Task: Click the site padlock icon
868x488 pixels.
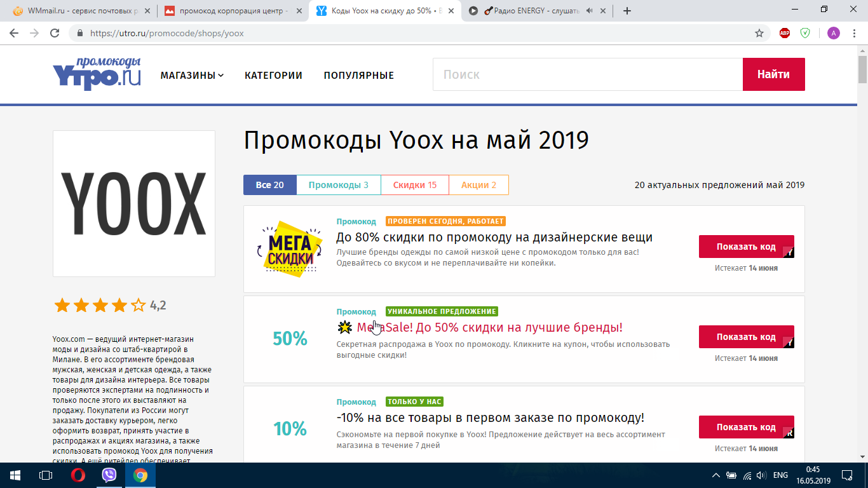Action: (x=80, y=33)
